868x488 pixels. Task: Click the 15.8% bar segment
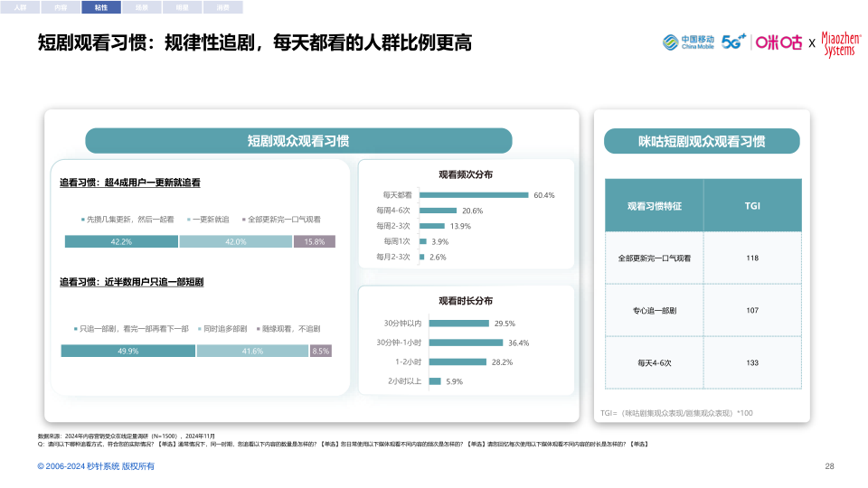(315, 242)
